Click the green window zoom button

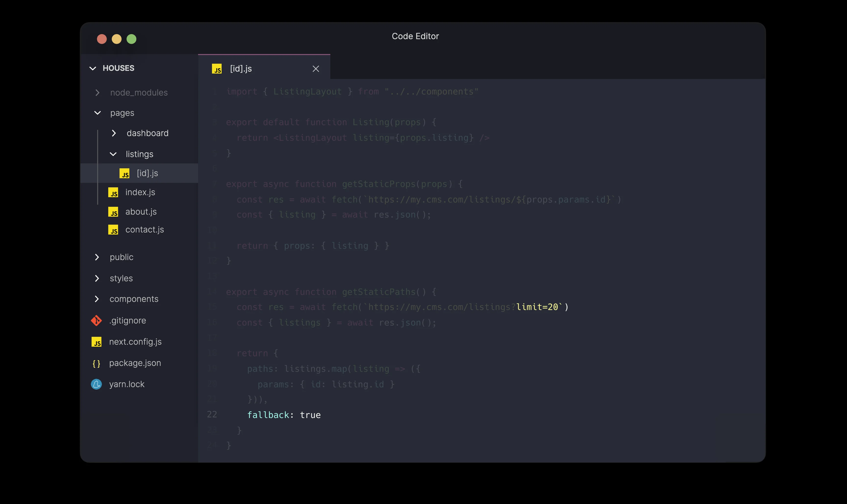tap(132, 39)
